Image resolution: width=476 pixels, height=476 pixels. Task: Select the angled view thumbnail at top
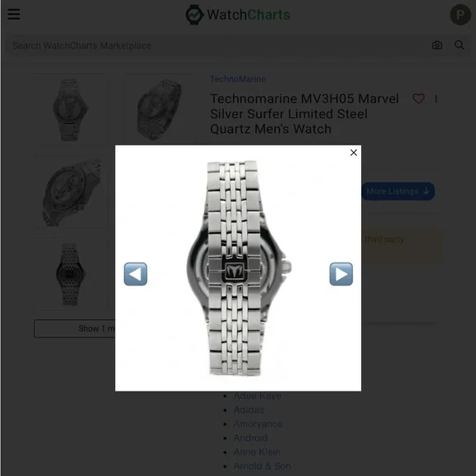(159, 110)
